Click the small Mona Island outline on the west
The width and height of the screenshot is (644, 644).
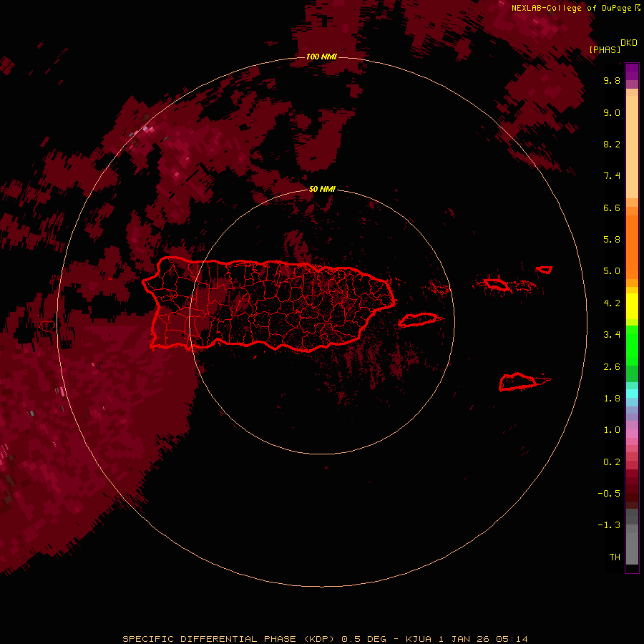(47, 326)
